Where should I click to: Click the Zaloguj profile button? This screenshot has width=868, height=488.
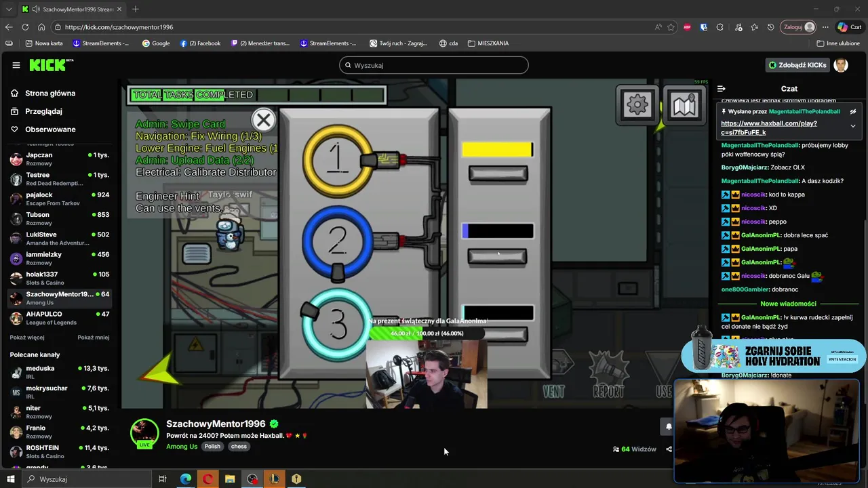[x=799, y=27]
